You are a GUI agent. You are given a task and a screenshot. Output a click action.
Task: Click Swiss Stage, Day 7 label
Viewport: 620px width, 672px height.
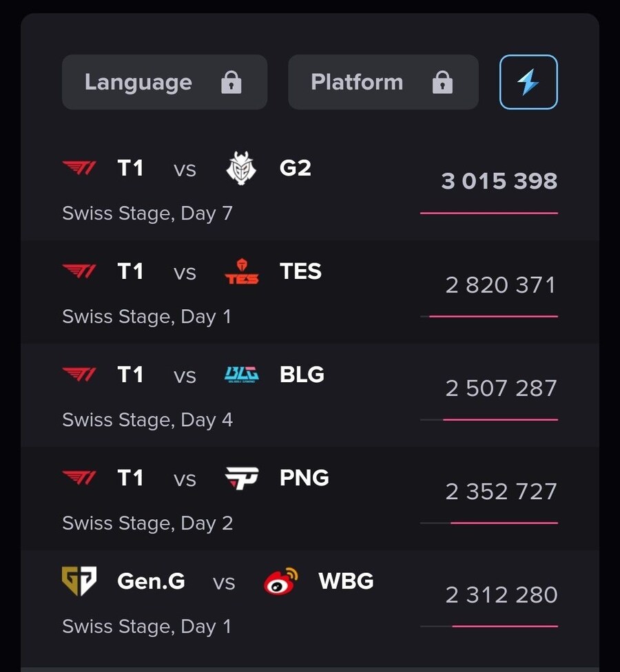click(147, 213)
